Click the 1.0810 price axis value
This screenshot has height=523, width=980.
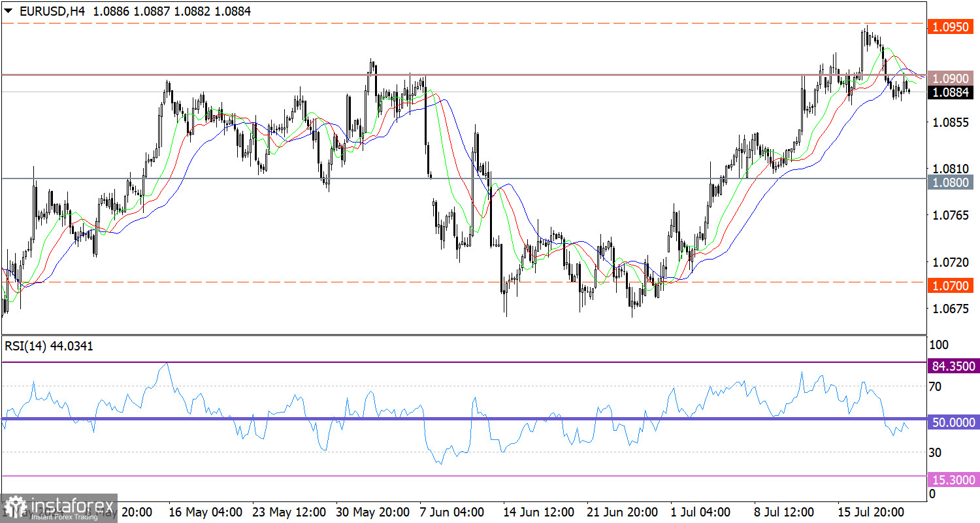[x=949, y=169]
